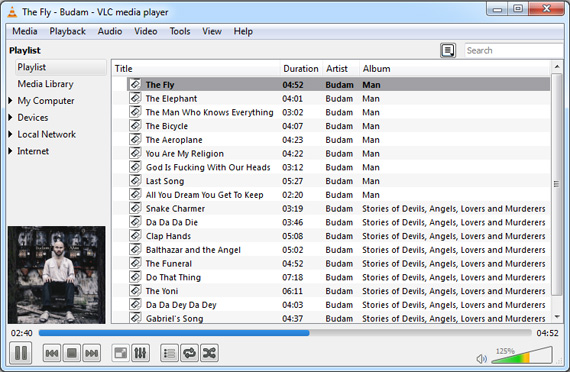Open the Audio menu

110,31
